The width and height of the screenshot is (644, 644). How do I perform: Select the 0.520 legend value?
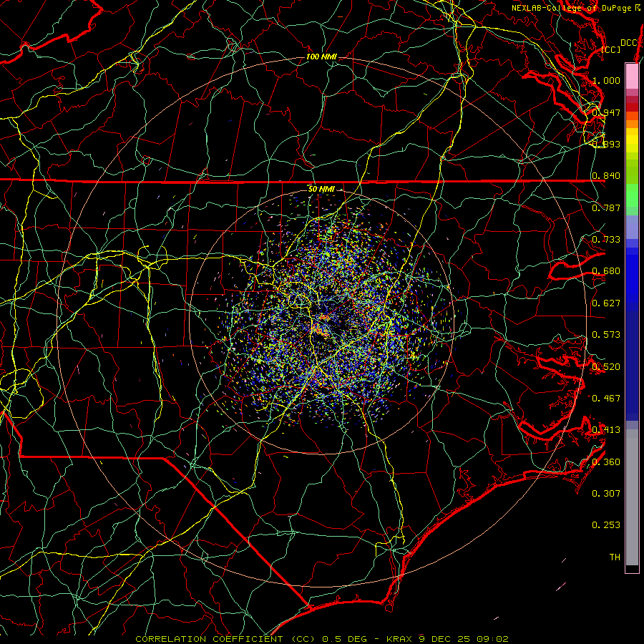pyautogui.click(x=606, y=367)
